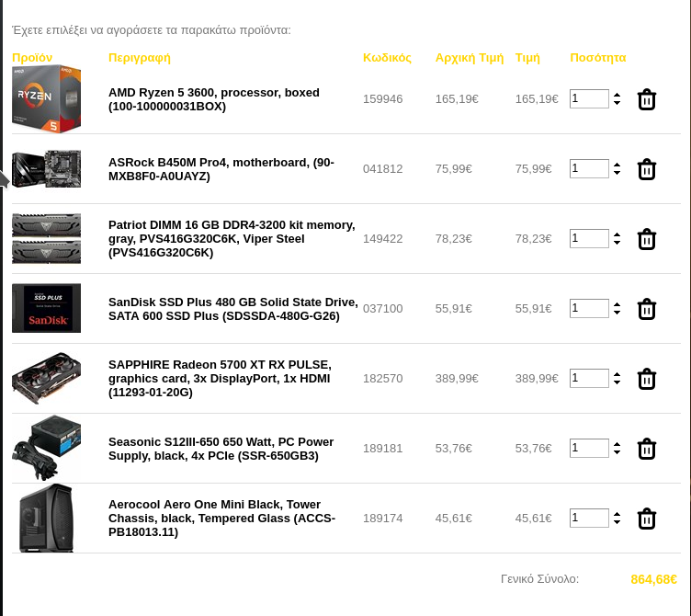This screenshot has width=691, height=616.
Task: Click the Προϊόν column header
Action: 32,58
